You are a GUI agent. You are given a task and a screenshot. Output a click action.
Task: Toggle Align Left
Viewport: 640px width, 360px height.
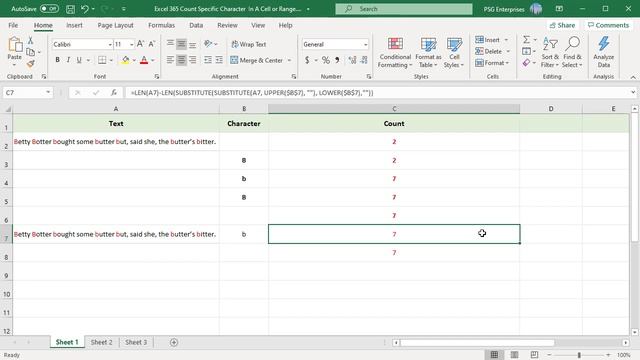pos(170,60)
